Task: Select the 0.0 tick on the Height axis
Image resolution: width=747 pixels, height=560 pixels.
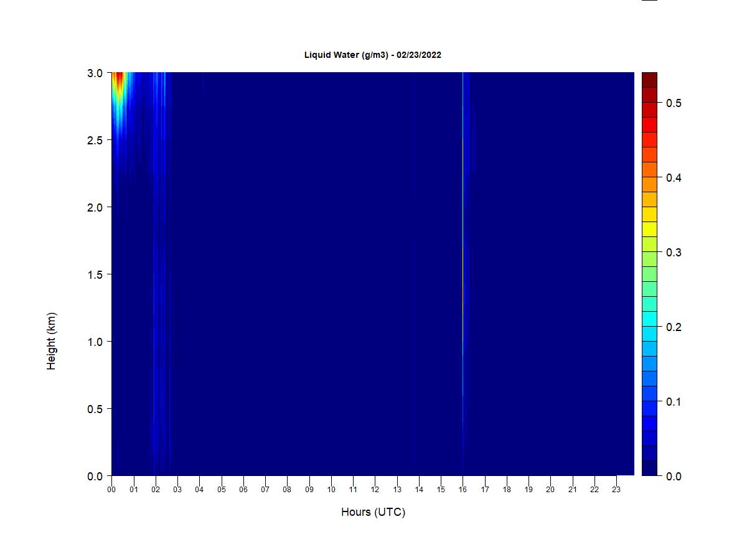Action: (95, 476)
